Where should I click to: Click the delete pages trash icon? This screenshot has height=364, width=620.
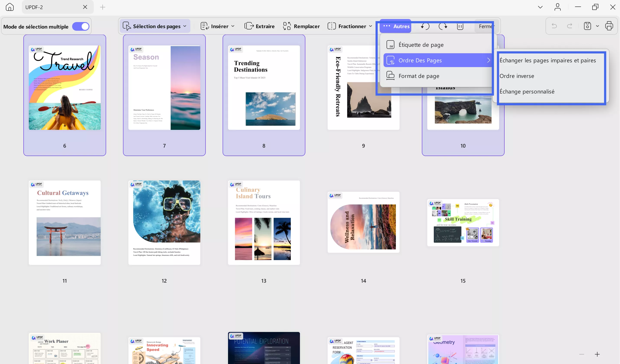pyautogui.click(x=460, y=26)
